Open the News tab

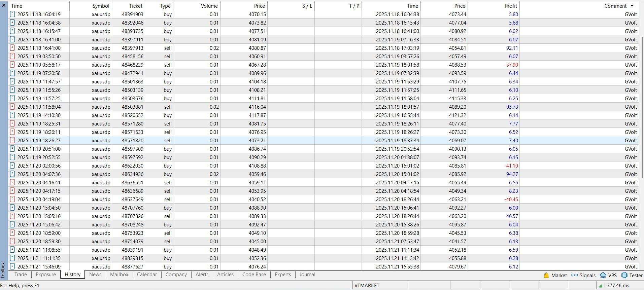pos(95,275)
